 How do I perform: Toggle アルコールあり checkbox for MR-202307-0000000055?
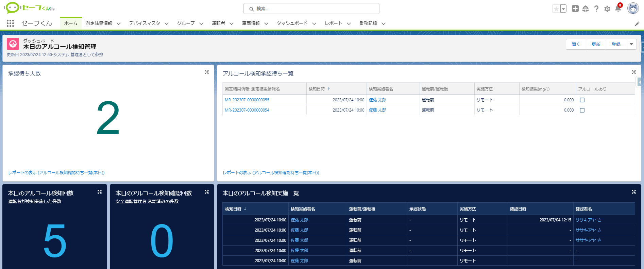pos(582,100)
